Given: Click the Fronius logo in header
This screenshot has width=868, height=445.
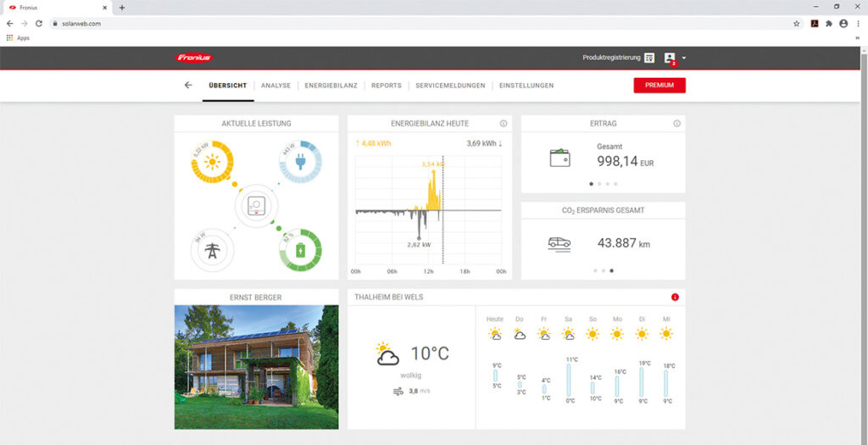Looking at the screenshot, I should click(x=194, y=58).
